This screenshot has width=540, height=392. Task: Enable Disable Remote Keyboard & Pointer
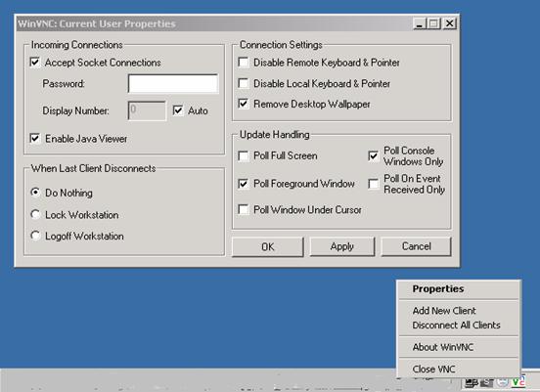(x=244, y=63)
